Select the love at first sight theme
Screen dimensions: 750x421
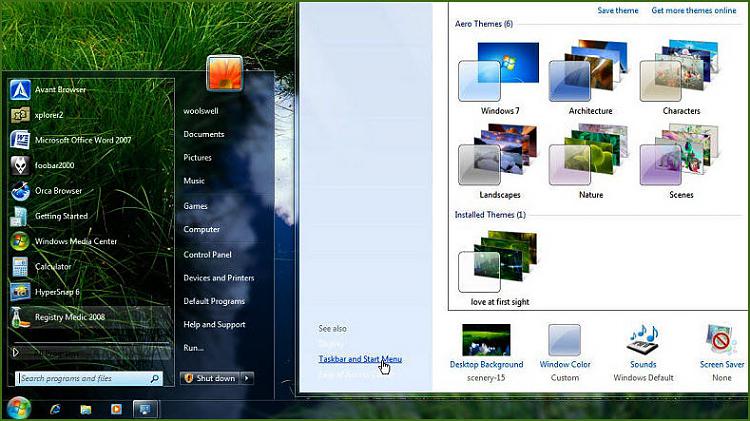499,269
